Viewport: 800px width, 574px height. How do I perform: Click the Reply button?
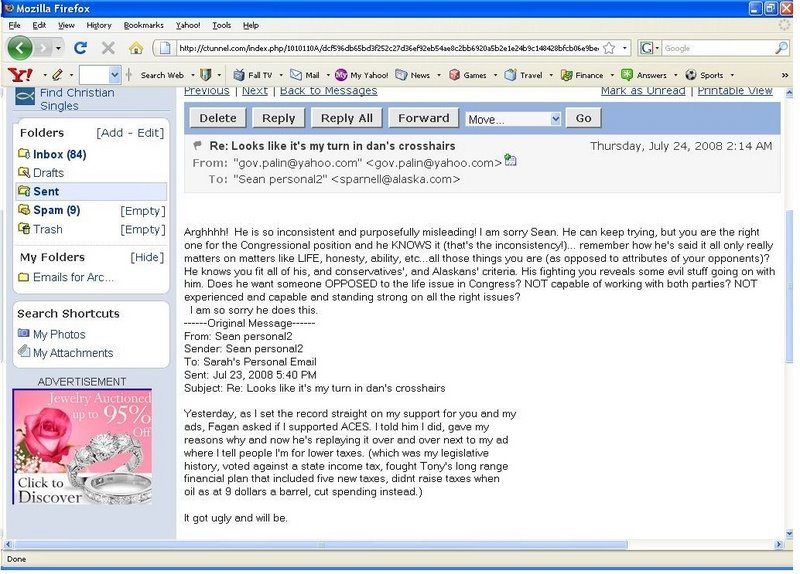[279, 118]
